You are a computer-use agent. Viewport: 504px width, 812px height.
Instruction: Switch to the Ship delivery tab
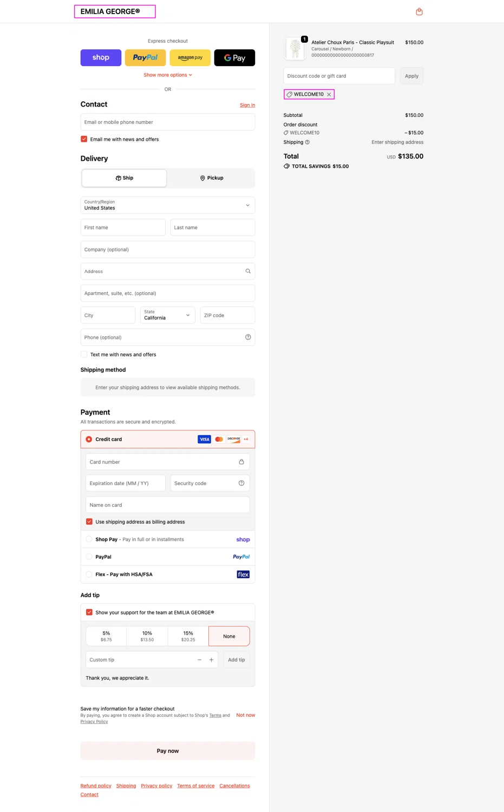pyautogui.click(x=124, y=178)
